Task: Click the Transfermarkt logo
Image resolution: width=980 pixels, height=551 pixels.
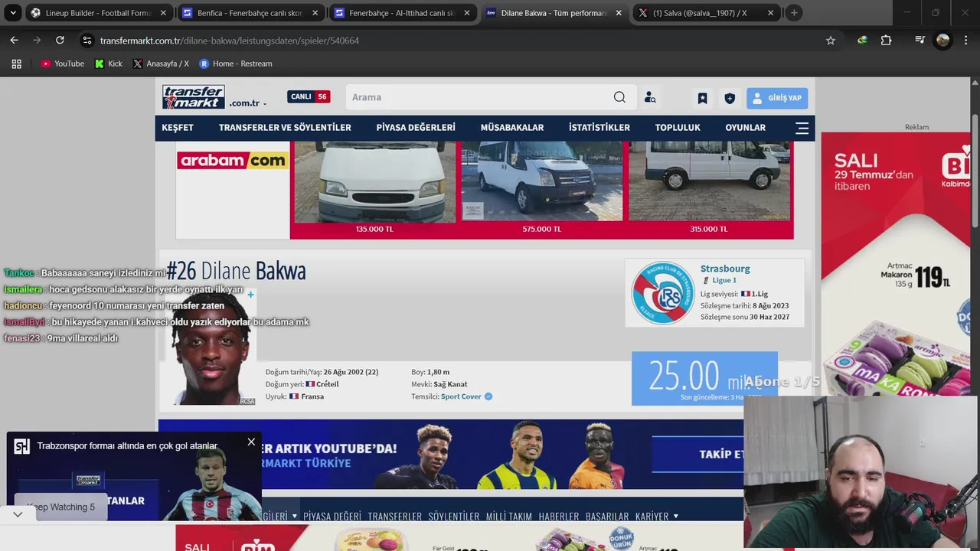Action: pos(193,97)
